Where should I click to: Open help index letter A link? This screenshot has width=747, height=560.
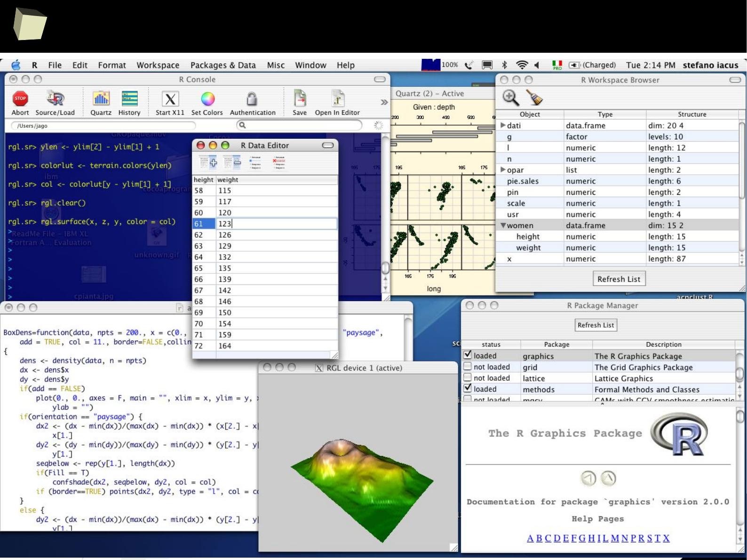tap(530, 538)
